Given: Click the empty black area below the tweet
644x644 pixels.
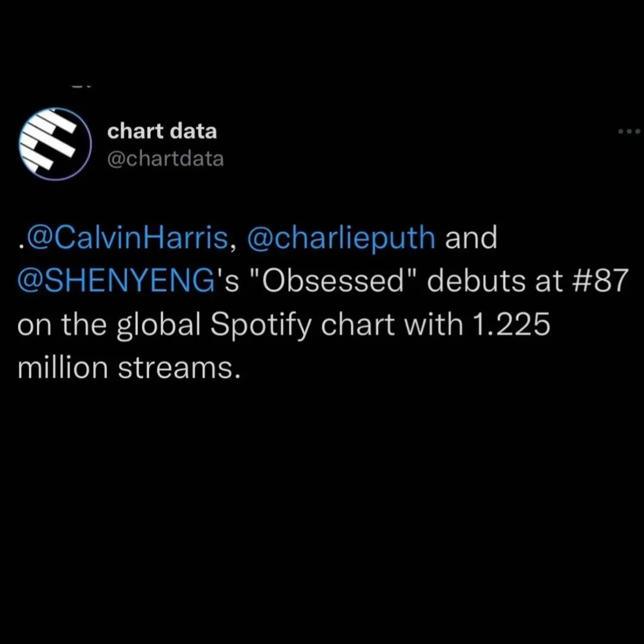Looking at the screenshot, I should (x=322, y=507).
